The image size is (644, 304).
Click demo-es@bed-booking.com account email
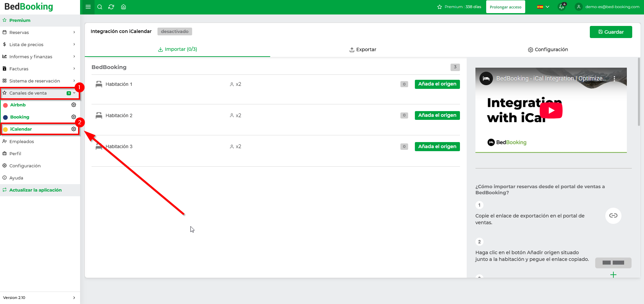pos(612,7)
